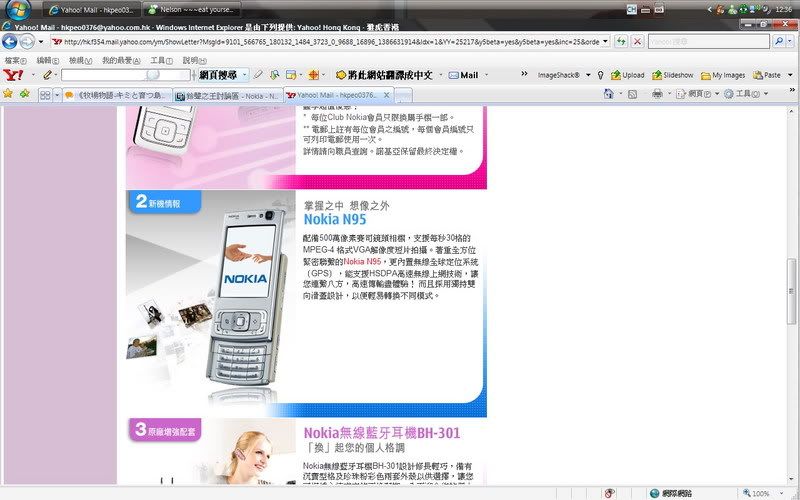800x500 pixels.
Task: Click the Favorites Center star icon
Action: 8,94
